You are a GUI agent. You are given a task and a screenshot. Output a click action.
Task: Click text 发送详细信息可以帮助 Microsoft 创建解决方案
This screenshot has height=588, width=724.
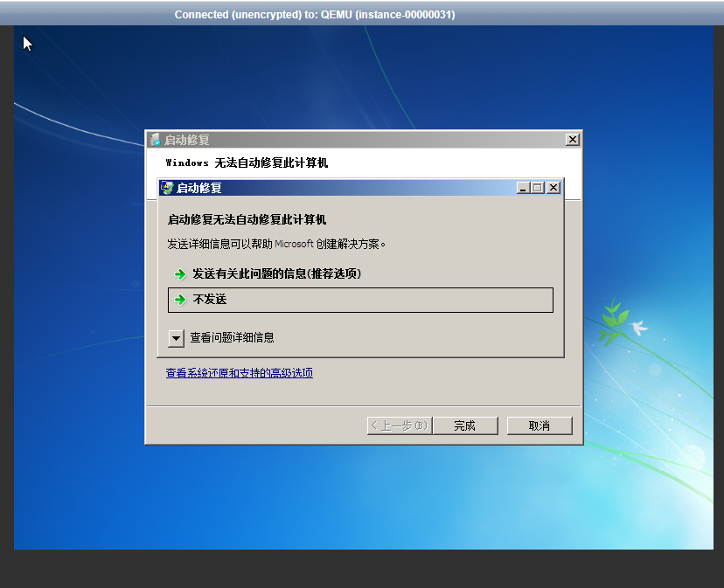(276, 244)
